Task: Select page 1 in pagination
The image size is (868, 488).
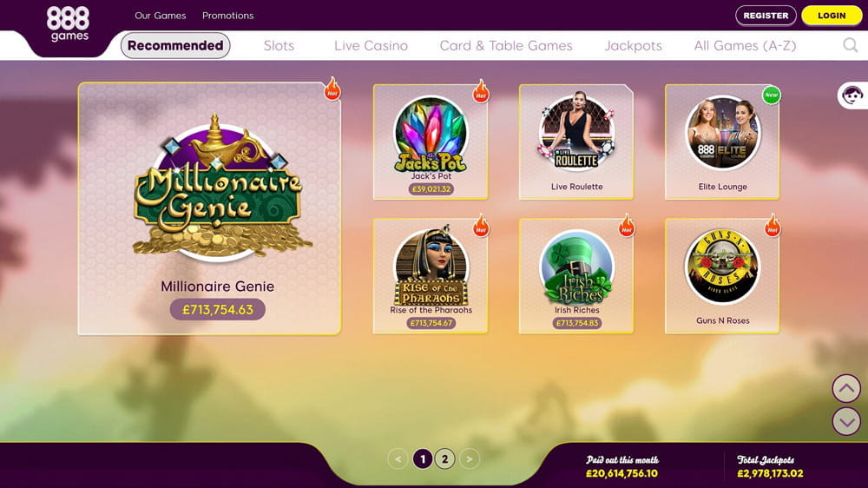Action: click(423, 459)
